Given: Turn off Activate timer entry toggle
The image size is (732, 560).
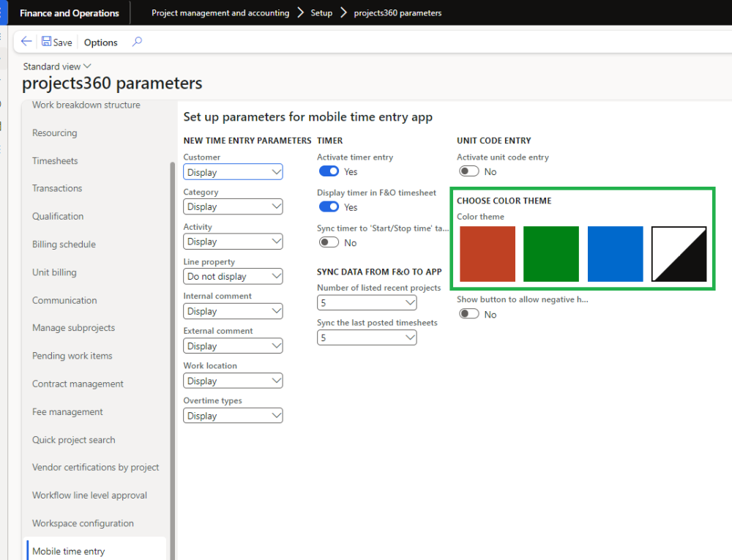Looking at the screenshot, I should point(329,171).
